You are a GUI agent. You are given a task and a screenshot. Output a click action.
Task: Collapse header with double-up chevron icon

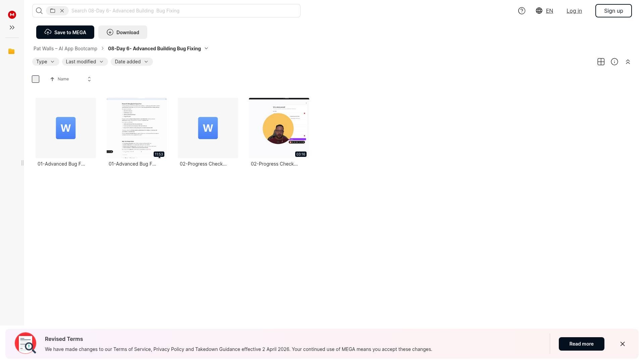[x=628, y=62]
